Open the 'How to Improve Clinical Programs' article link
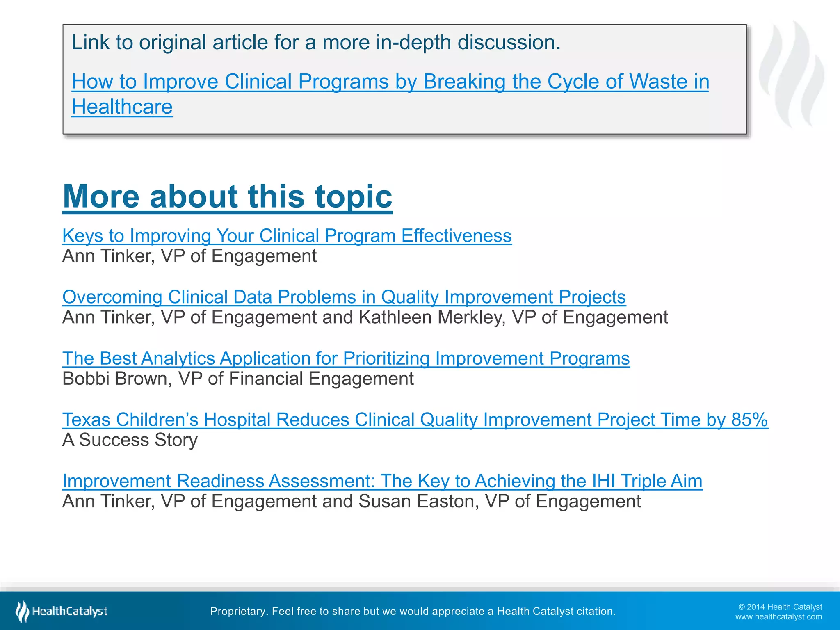840x630 pixels. [390, 94]
